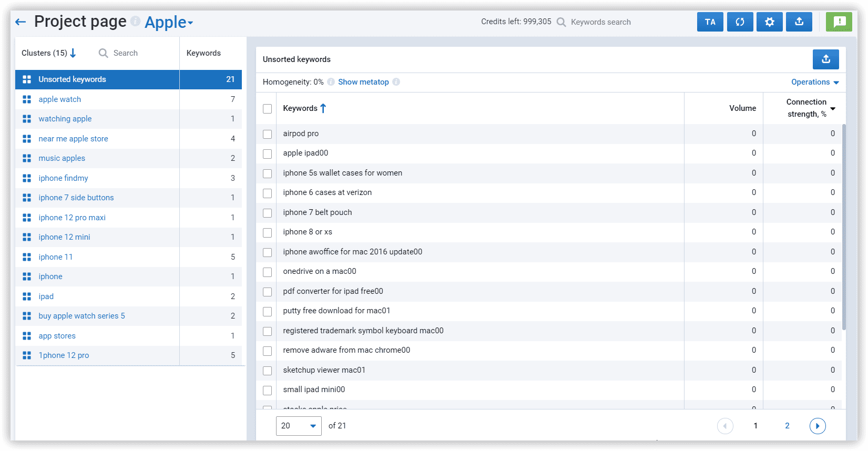Screen dimensions: 868x451
Task: Check the sketchup viewer mac01 checkbox
Action: [x=268, y=371]
